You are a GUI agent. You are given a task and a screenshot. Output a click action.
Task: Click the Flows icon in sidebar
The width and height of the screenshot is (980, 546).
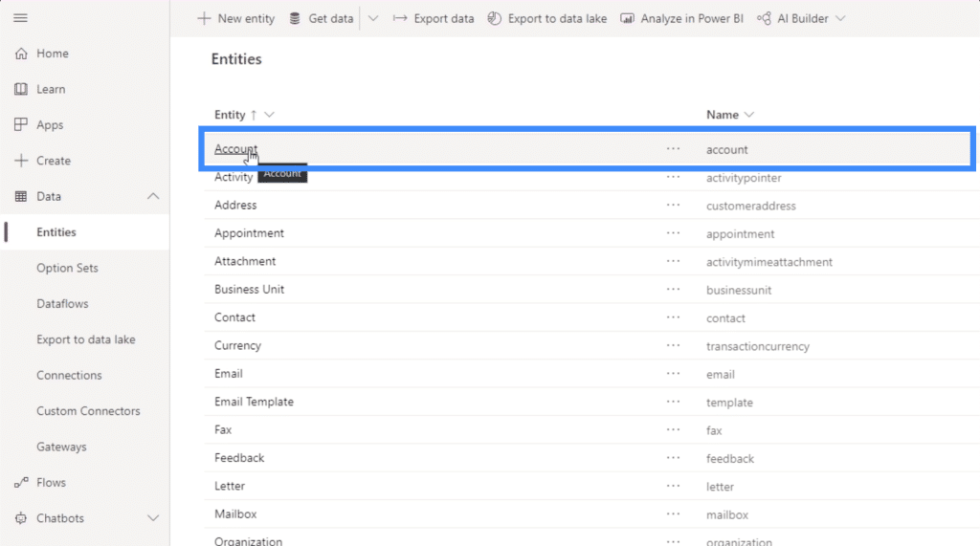[x=21, y=482]
